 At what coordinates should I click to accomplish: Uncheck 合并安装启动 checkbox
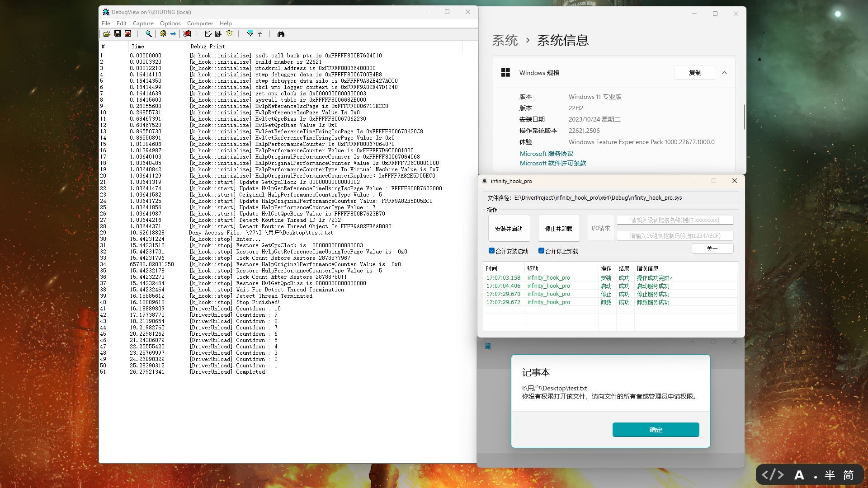[x=491, y=251]
